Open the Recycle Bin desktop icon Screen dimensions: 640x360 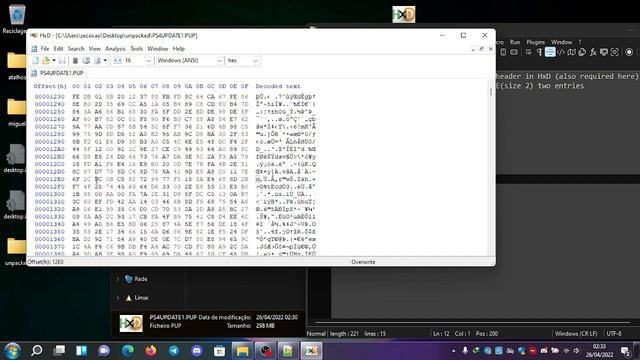click(16, 18)
